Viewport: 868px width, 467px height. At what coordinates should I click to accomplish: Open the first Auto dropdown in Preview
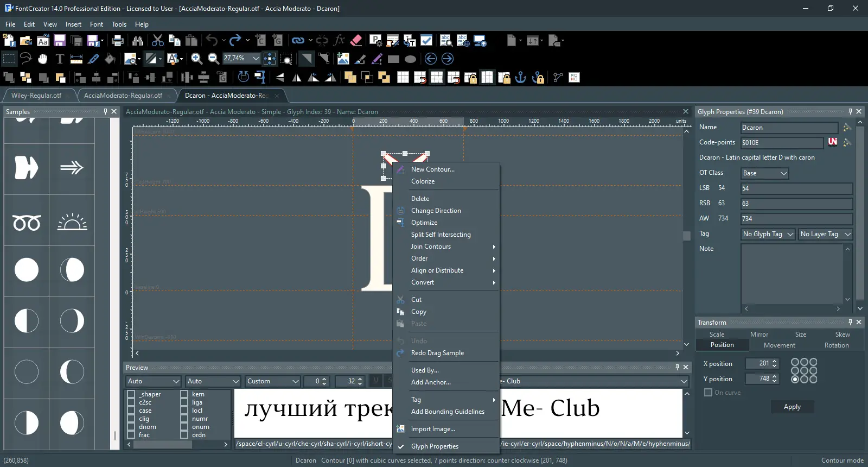point(153,381)
